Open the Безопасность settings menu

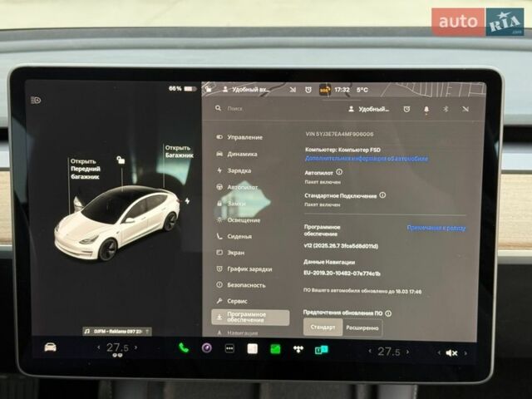point(245,285)
